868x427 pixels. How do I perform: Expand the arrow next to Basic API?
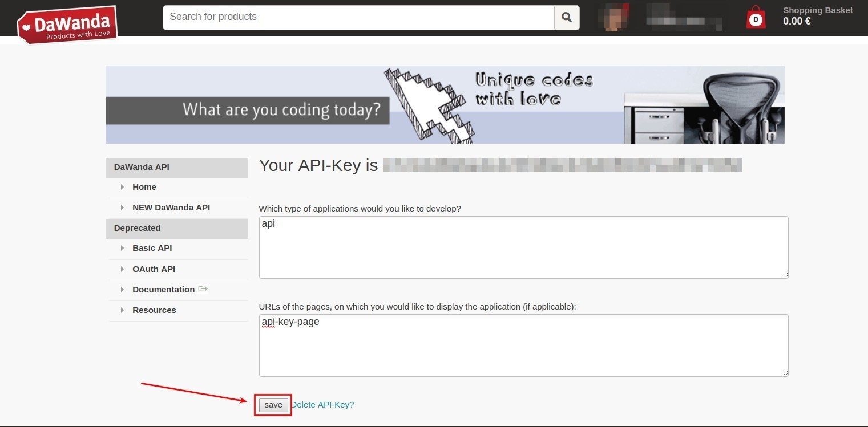pyautogui.click(x=122, y=248)
